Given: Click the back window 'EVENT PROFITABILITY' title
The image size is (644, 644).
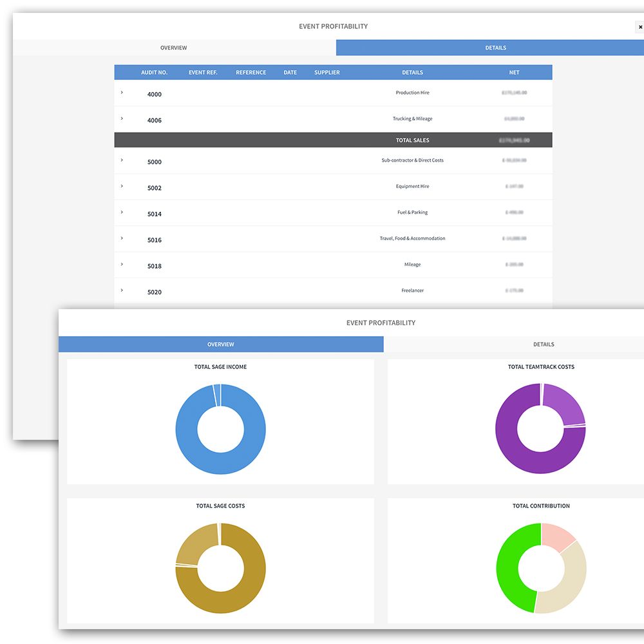Looking at the screenshot, I should 333,26.
